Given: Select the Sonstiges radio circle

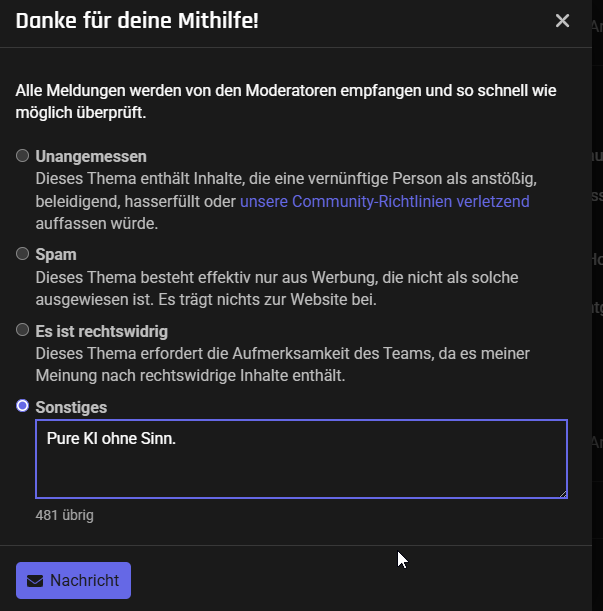Looking at the screenshot, I should [23, 406].
